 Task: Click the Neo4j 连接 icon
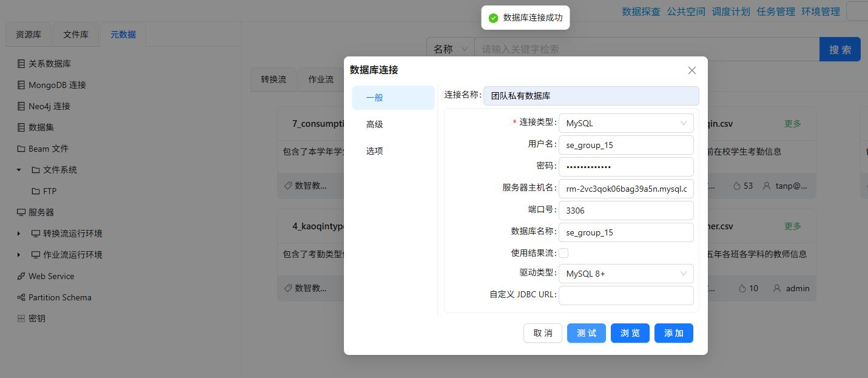[x=21, y=106]
